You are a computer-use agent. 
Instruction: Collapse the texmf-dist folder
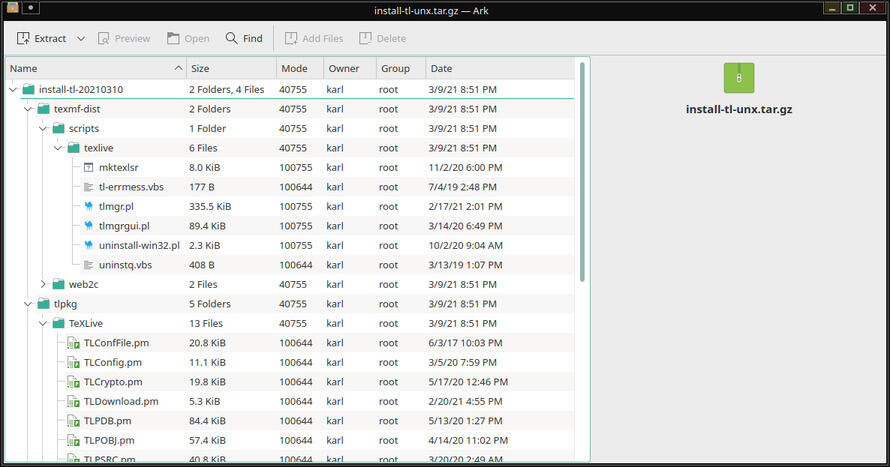tap(28, 109)
